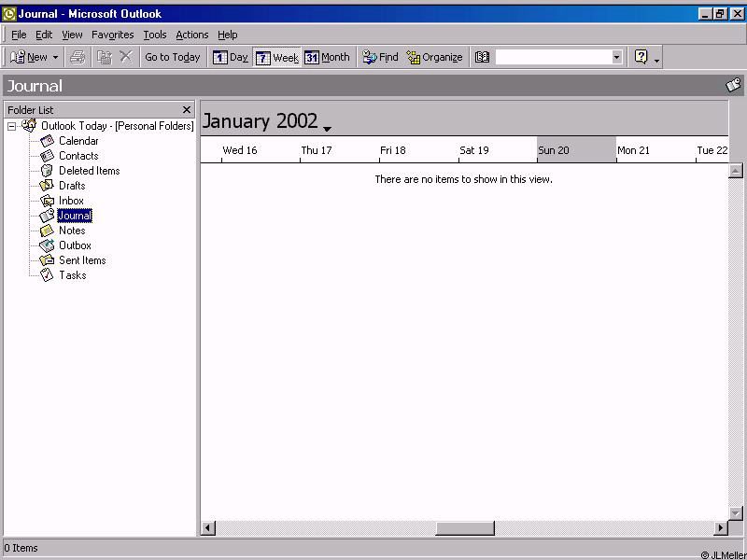Click the Delete X toolbar icon
This screenshot has height=560, width=747.
[125, 57]
